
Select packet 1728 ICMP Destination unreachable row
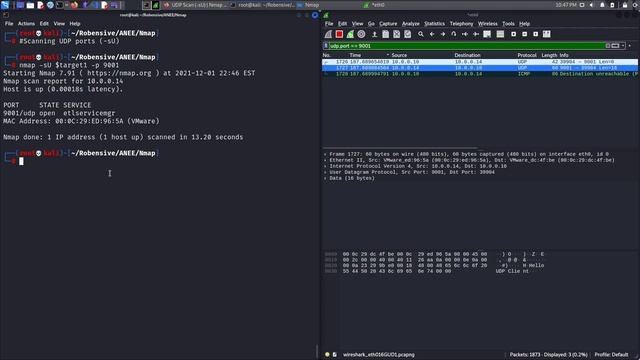pos(480,74)
